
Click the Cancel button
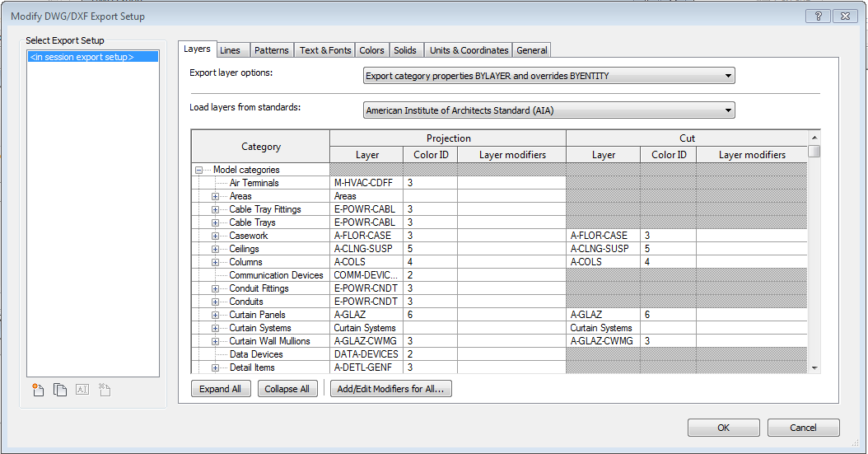click(x=803, y=428)
